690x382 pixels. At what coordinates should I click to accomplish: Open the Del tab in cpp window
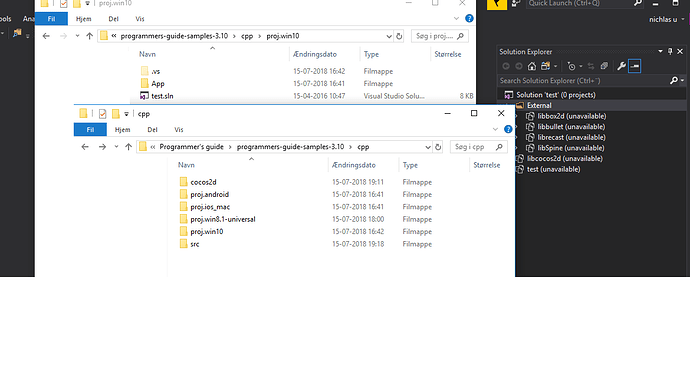(152, 129)
